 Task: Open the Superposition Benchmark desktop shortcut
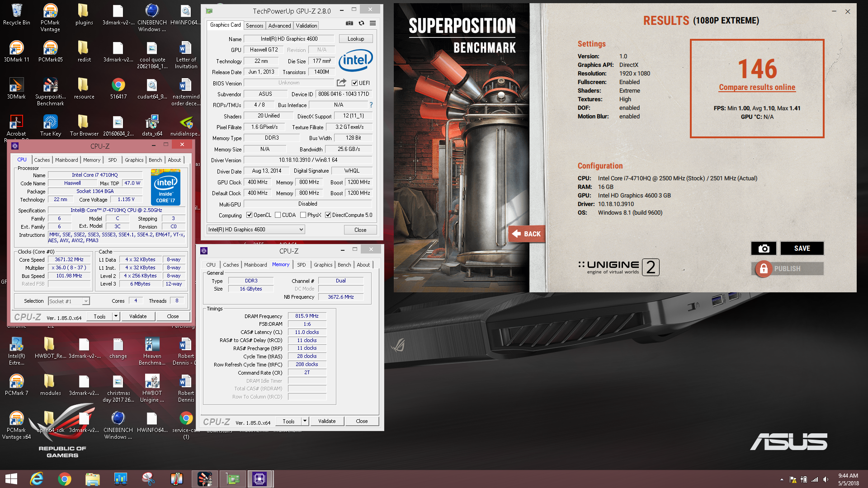(50, 92)
